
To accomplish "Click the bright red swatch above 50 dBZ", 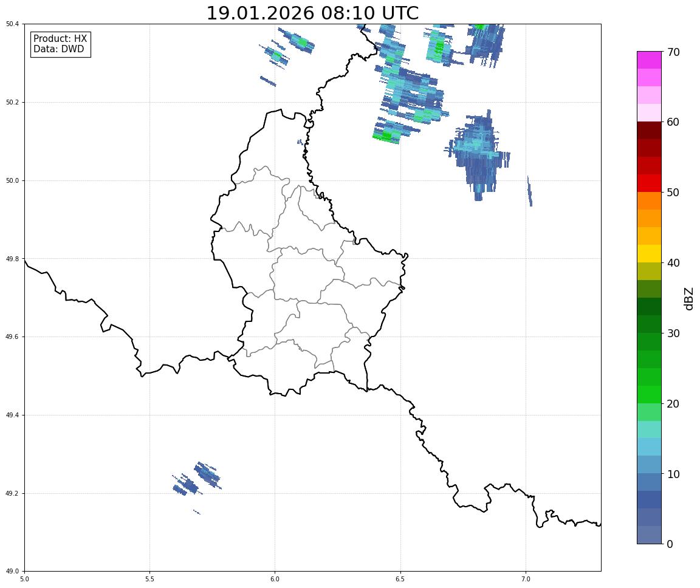I will 649,183.
